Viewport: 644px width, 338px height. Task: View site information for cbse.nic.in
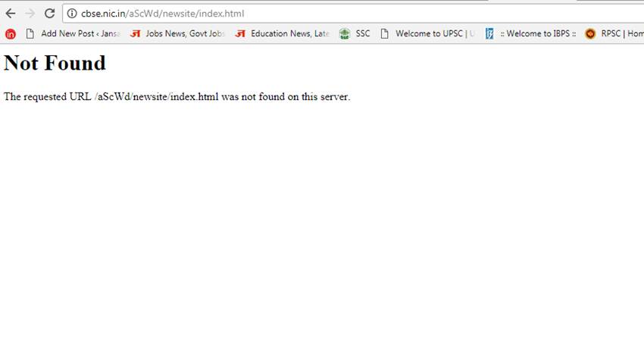click(72, 14)
